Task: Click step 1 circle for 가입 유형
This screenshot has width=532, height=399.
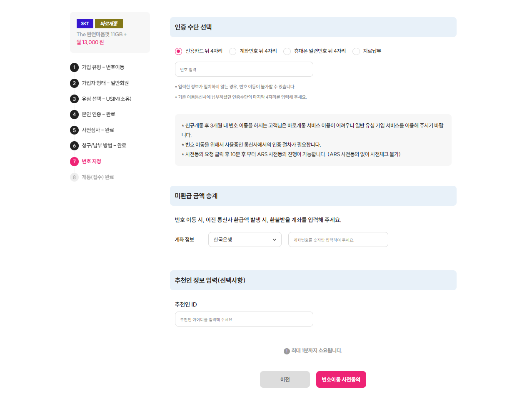Action: coord(74,67)
